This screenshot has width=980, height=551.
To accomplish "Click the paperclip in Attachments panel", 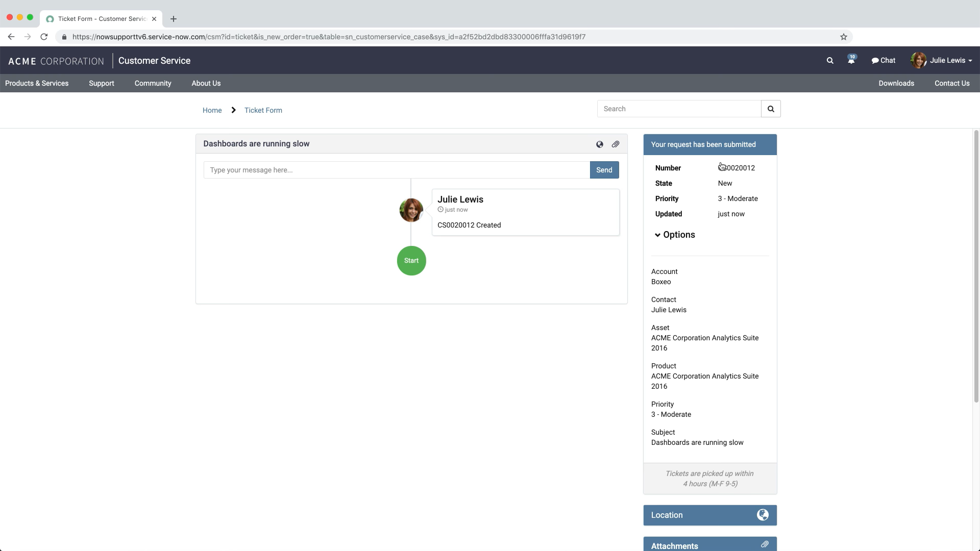I will click(765, 544).
